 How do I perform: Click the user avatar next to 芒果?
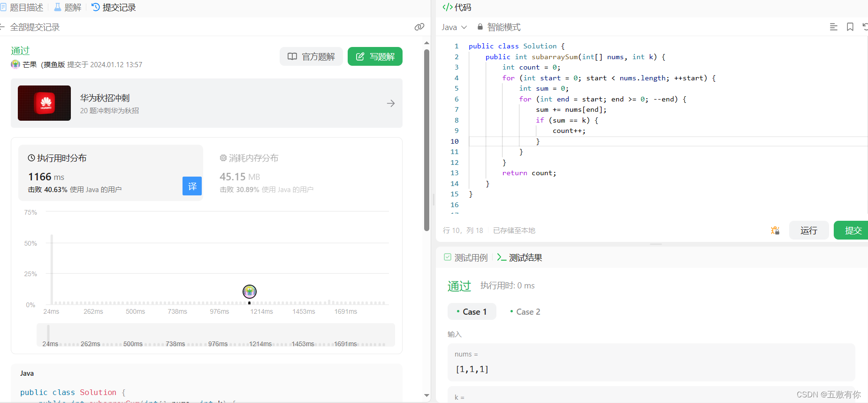coord(15,64)
